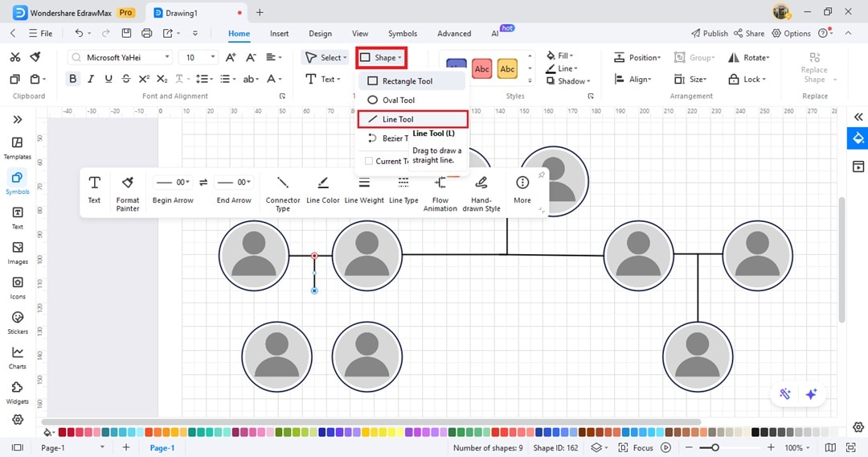Open the Rotate dropdown

coord(749,57)
